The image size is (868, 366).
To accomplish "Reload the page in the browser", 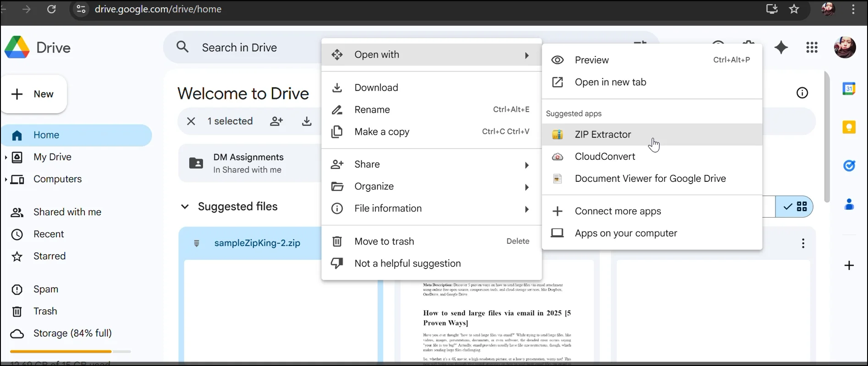I will (x=51, y=9).
